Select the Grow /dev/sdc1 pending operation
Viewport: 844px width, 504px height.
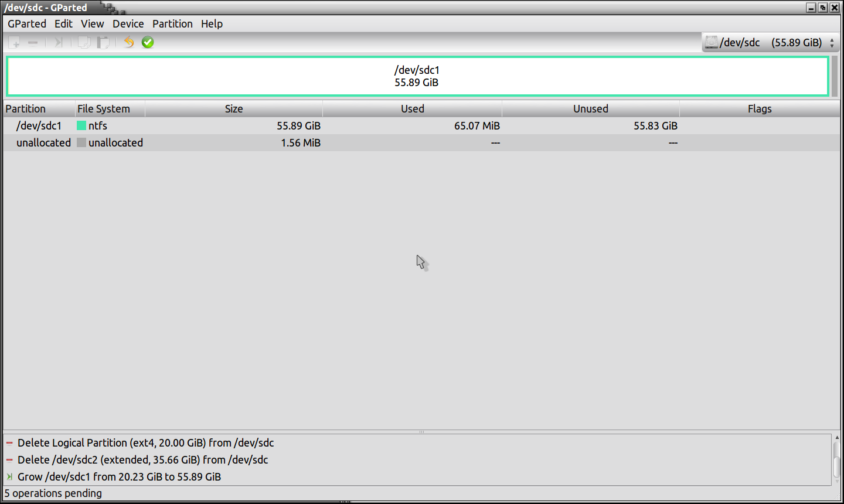(x=119, y=476)
